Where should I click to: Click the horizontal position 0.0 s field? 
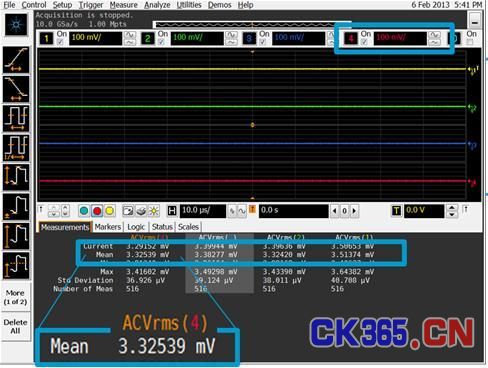293,211
